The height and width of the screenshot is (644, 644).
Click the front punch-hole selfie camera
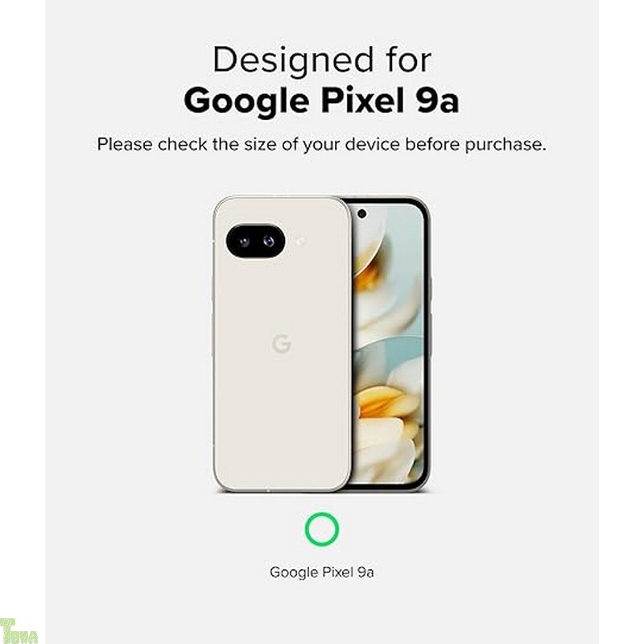pos(361,213)
